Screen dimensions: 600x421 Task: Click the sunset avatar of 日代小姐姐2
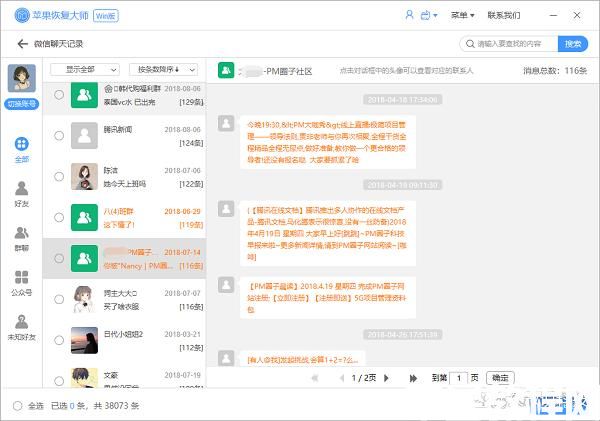pos(85,340)
